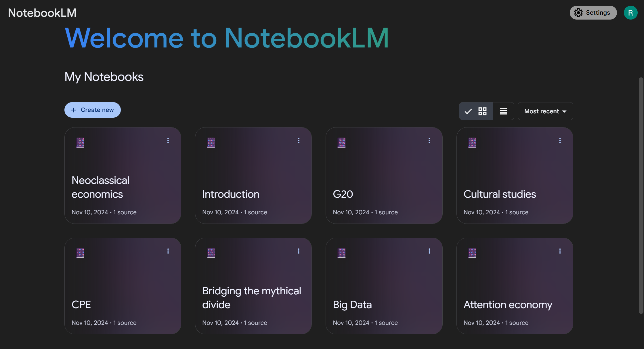The height and width of the screenshot is (349, 644).
Task: Open the Attention economy card's three-dot menu
Action: pos(560,251)
